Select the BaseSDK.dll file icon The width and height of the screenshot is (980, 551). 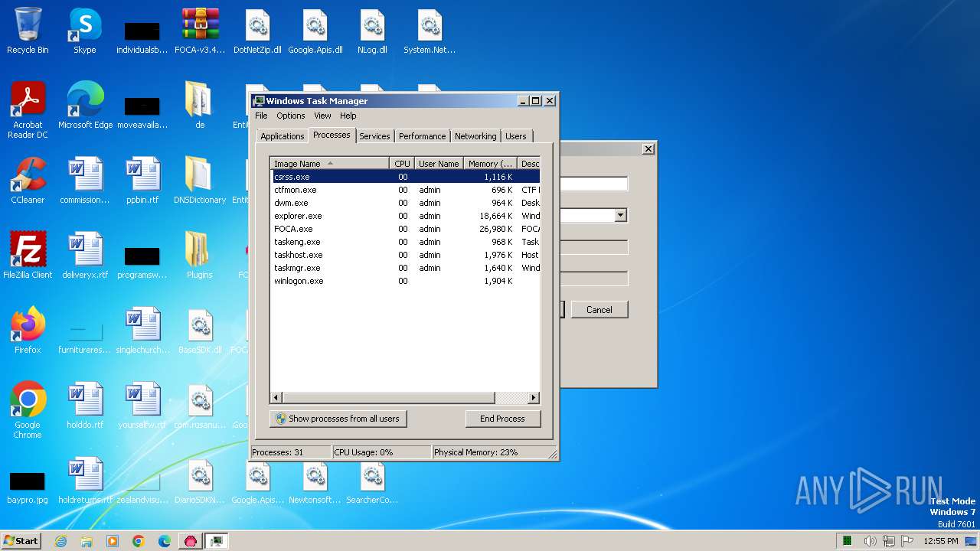[x=200, y=331]
